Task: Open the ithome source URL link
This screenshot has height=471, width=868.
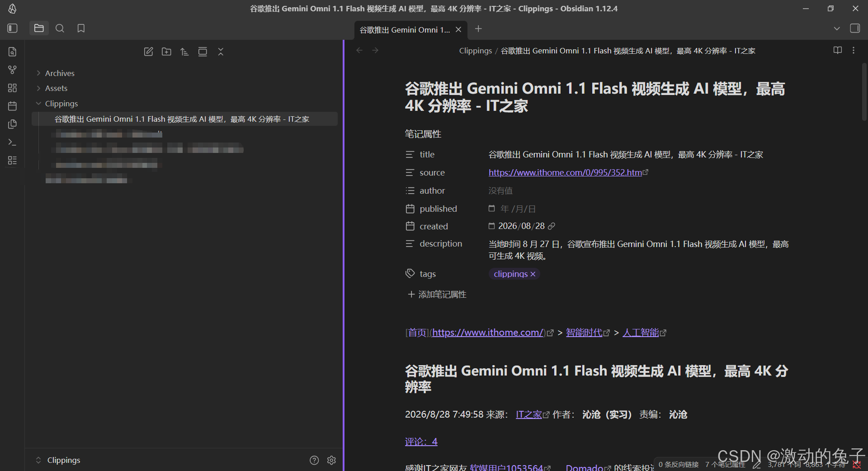Action: point(565,172)
